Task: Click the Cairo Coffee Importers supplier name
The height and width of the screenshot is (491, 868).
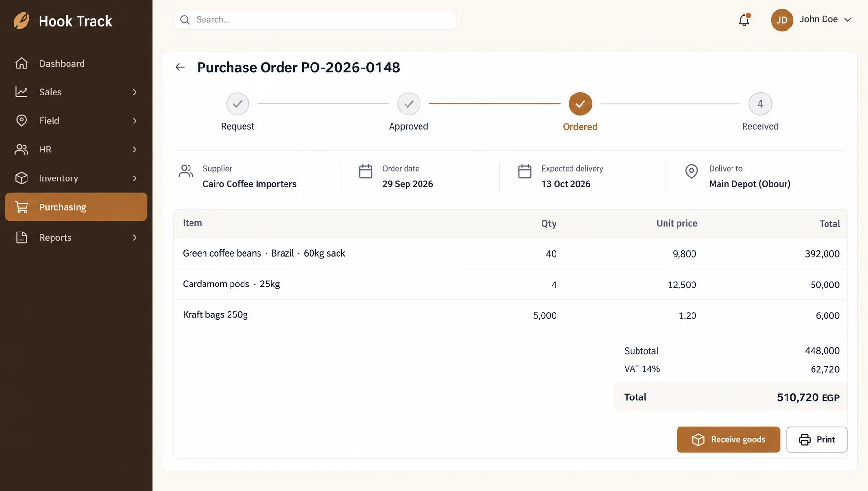Action: (249, 184)
